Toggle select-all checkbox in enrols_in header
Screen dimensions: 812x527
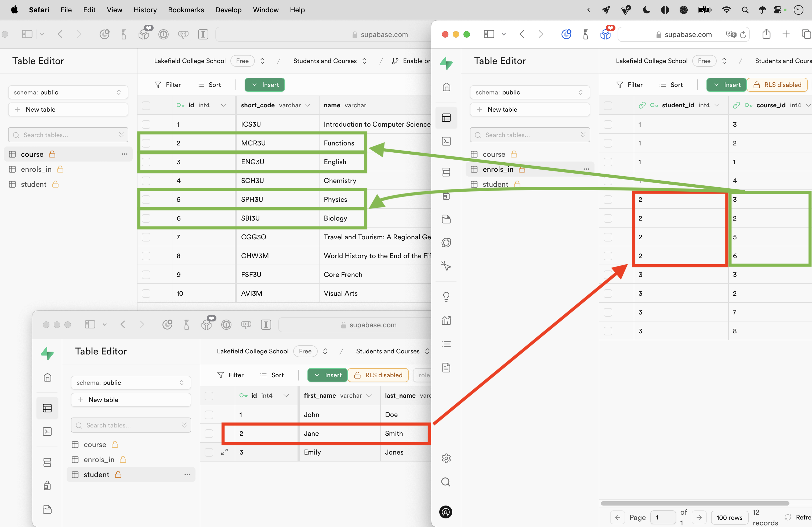(608, 105)
